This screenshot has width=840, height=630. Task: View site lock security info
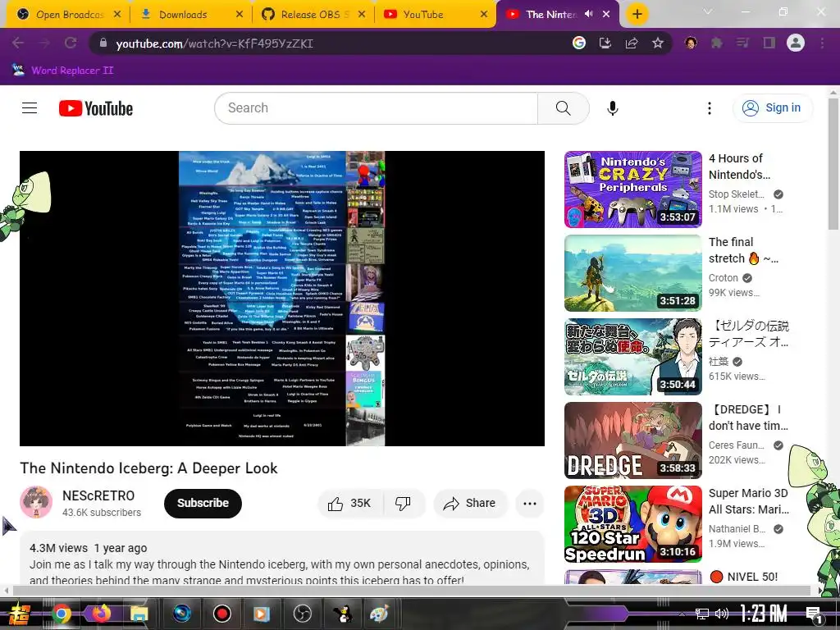(103, 43)
